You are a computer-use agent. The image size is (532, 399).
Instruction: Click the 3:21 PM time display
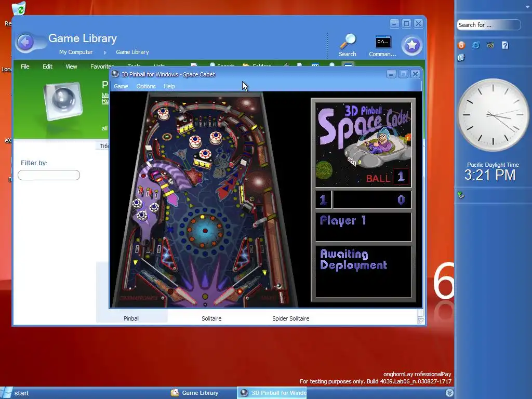(490, 175)
